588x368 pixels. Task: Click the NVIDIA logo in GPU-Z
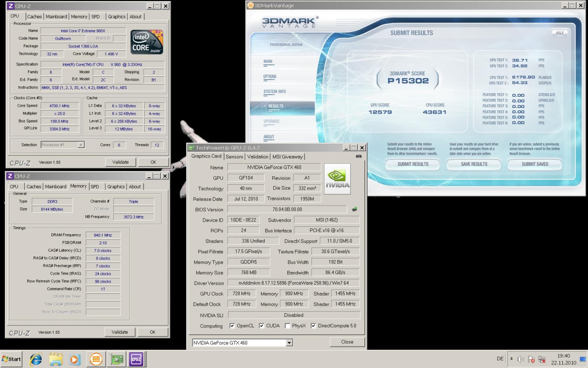[x=337, y=179]
